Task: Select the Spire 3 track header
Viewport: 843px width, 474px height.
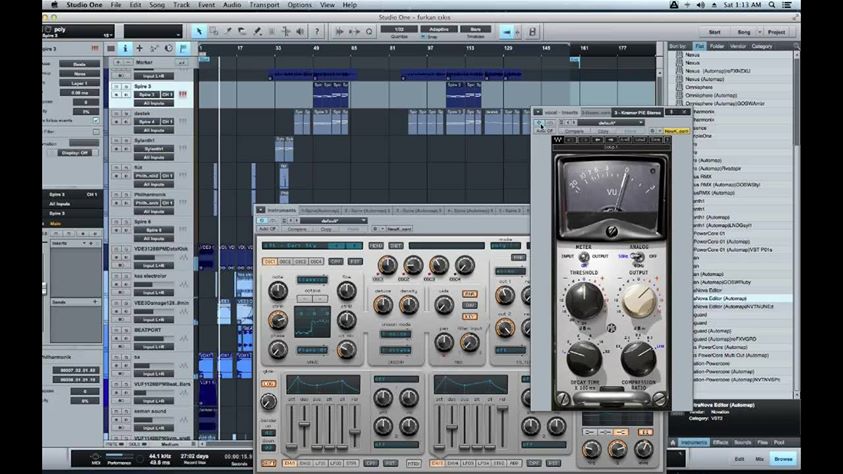Action: (151, 95)
